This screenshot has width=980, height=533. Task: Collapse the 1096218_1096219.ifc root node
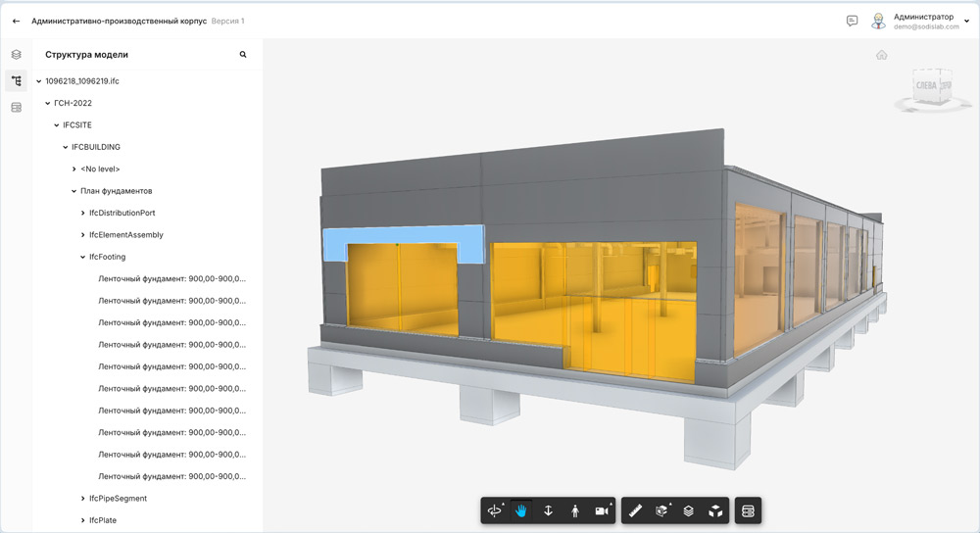[39, 81]
